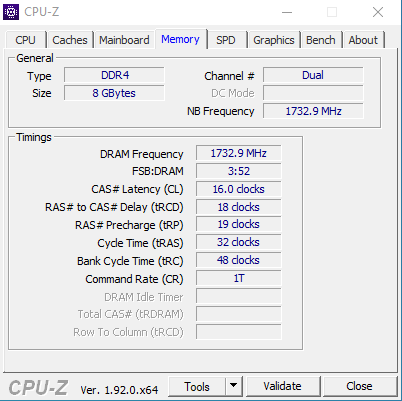Click the empty DC Mode field
402x401 pixels.
click(x=313, y=93)
